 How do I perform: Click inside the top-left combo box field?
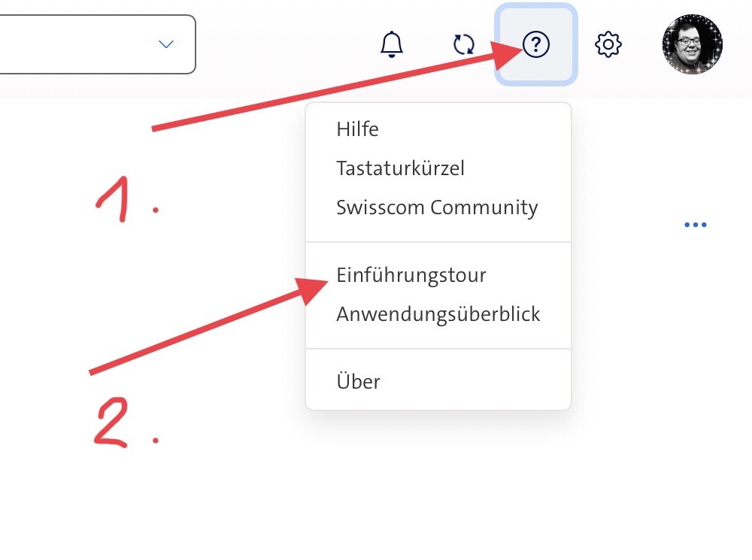coord(75,44)
